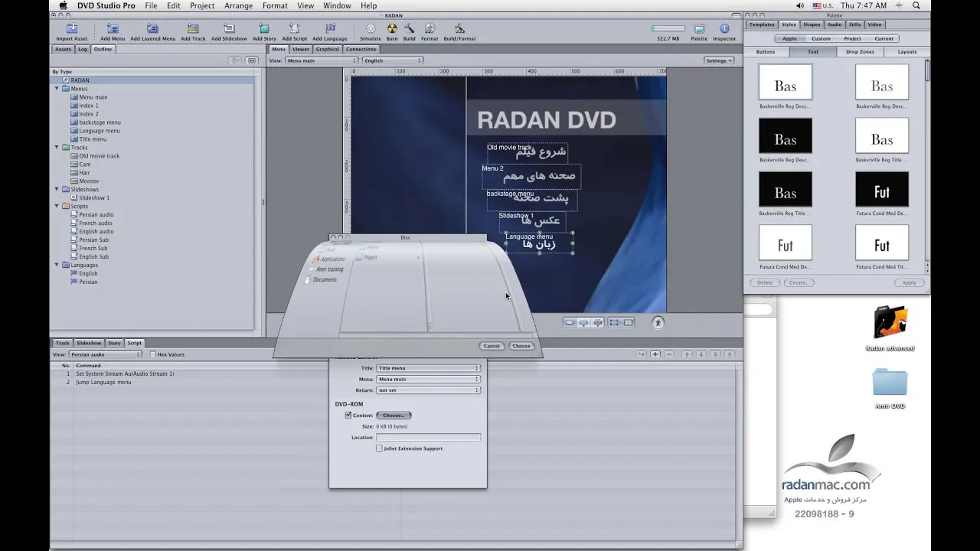Toggle Hex Values checkbox
This screenshot has width=980, height=551.
(x=152, y=354)
